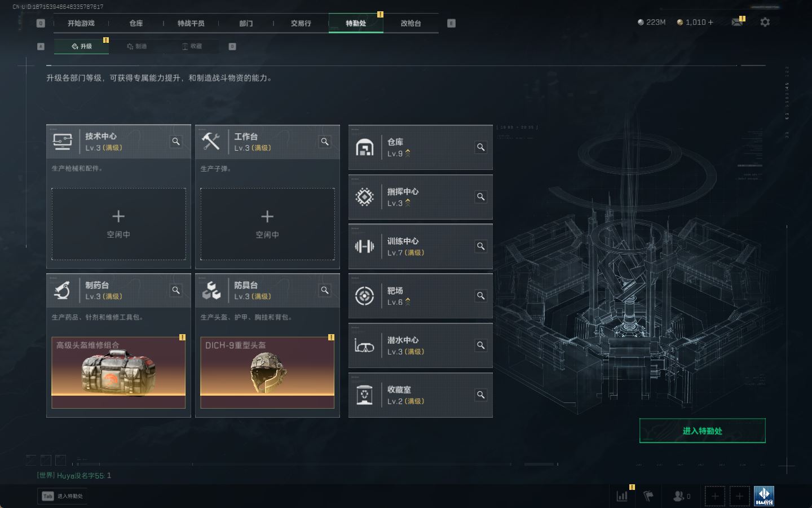
Task: Switch to the 制造 sub-tab
Action: [x=137, y=46]
